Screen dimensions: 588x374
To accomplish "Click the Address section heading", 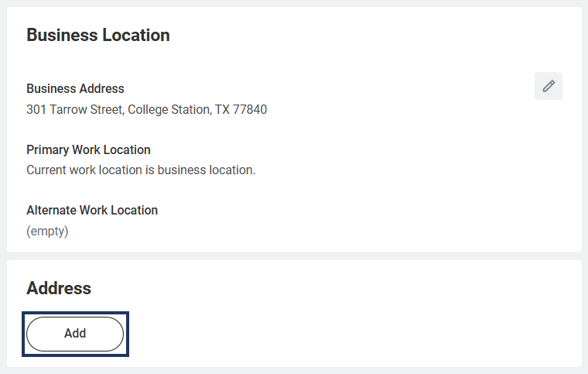I will (59, 288).
